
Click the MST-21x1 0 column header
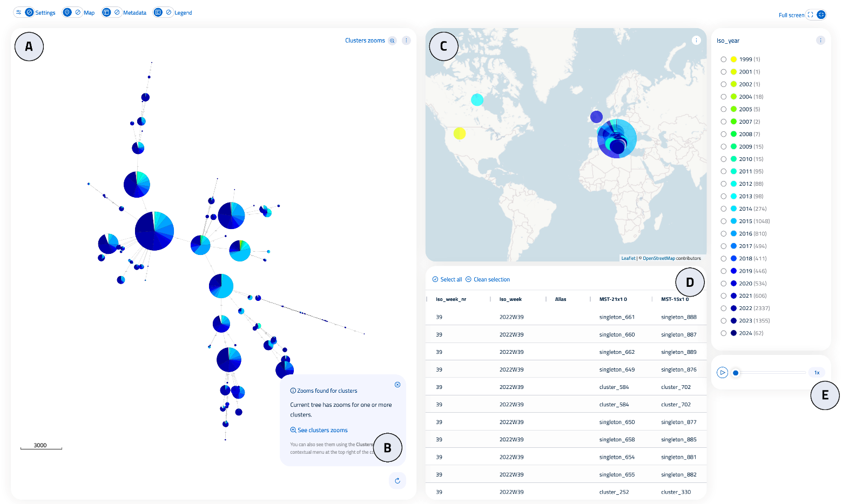pos(613,299)
